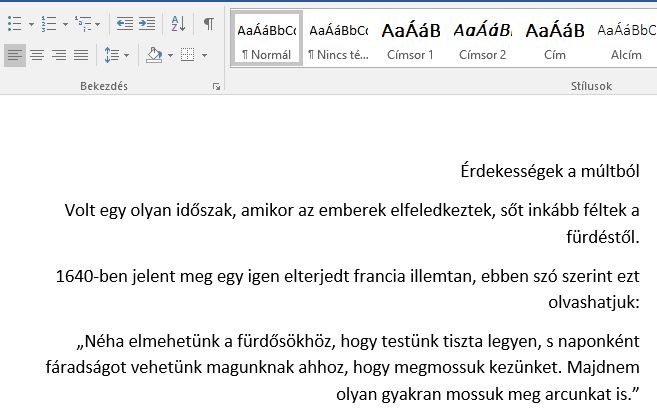This screenshot has height=412, width=657.
Task: Decrease paragraph indent
Action: tap(124, 23)
